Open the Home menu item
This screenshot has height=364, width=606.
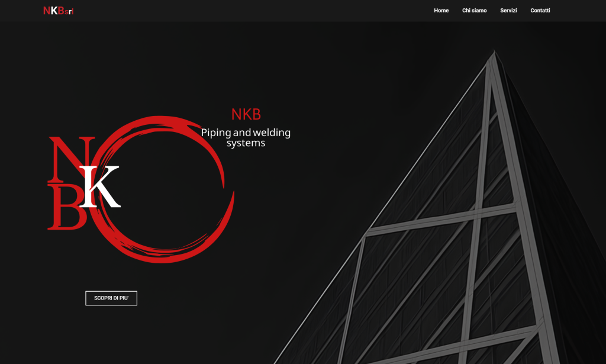point(441,11)
